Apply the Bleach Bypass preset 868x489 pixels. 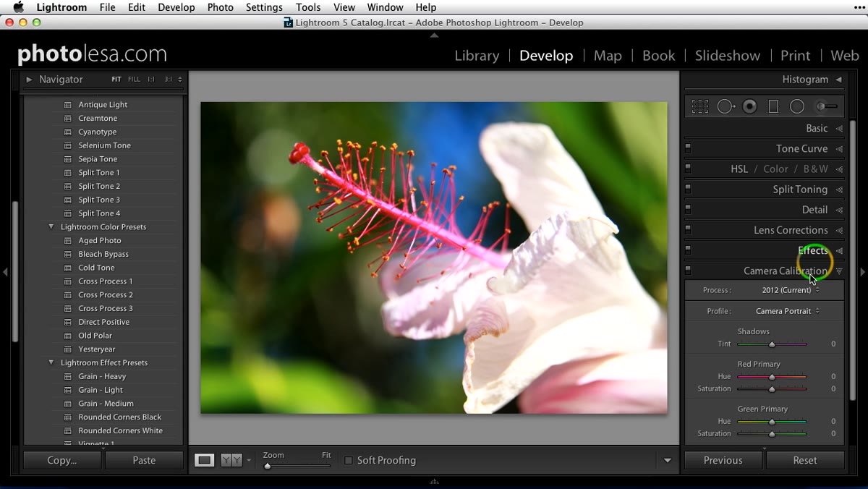103,254
